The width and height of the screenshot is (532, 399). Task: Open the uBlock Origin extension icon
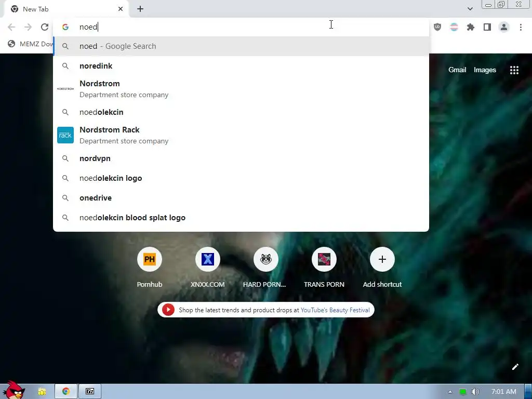(x=437, y=27)
